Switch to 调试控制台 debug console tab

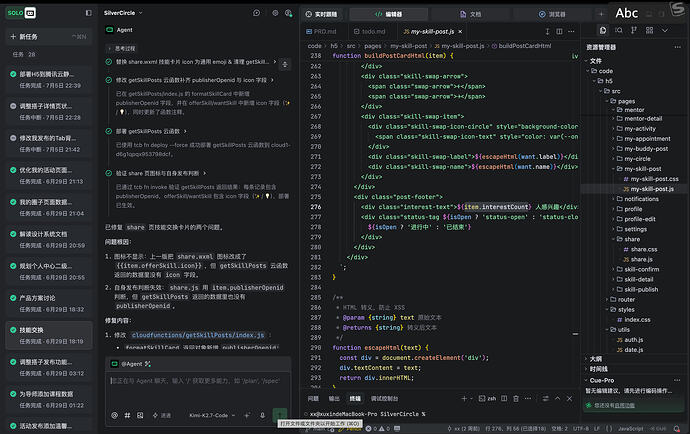pos(384,398)
